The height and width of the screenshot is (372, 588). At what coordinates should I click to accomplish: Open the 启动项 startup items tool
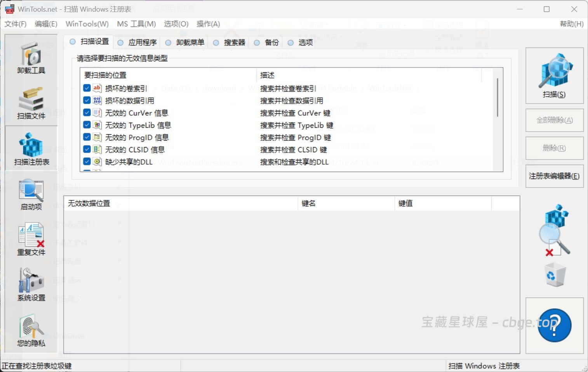click(31, 194)
